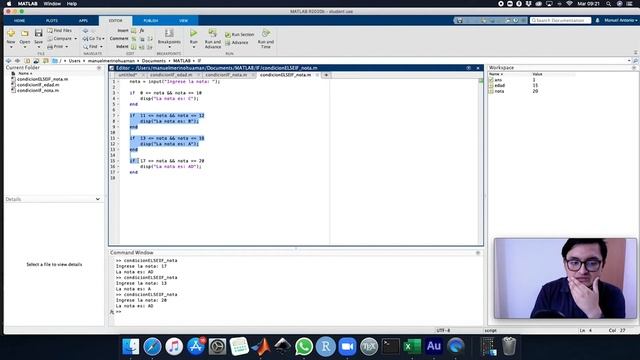Open the Help menu in menu bar
640x360 pixels.
[x=72, y=4]
